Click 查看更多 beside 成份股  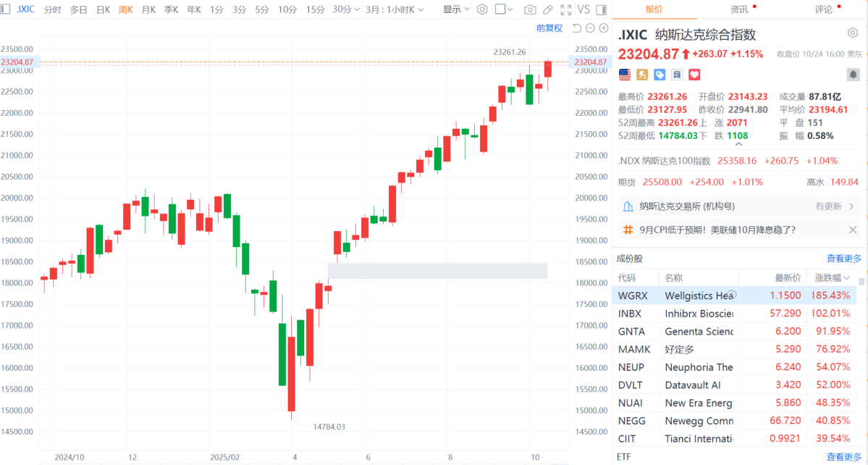843,259
